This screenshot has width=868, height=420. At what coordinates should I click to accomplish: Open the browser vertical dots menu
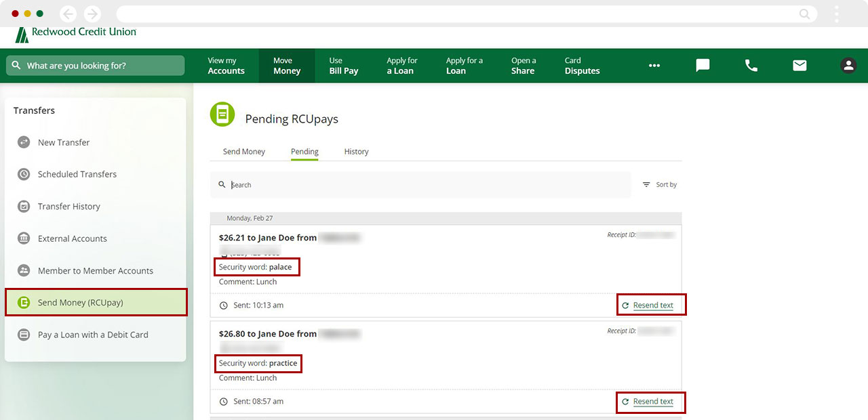tap(837, 14)
